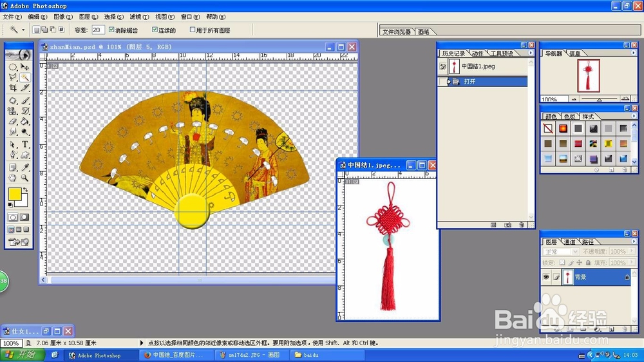
Task: Open the 图像 (Image) menu
Action: 63,17
